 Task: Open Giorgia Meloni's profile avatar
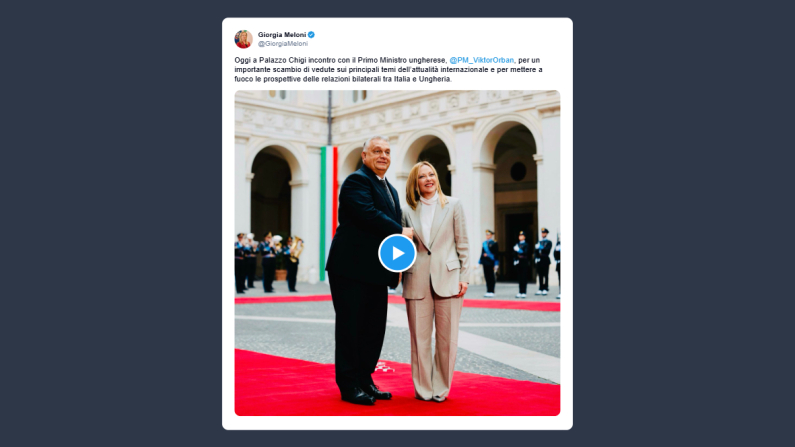[243, 39]
